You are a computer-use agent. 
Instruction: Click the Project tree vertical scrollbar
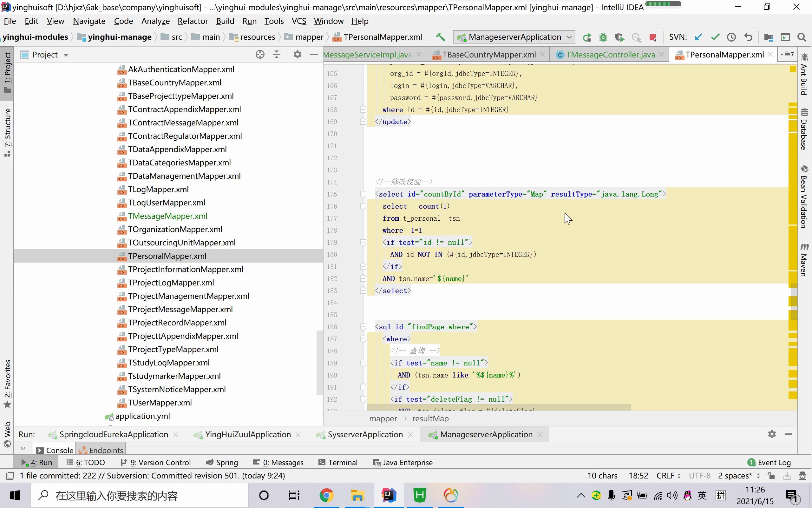coord(319,363)
